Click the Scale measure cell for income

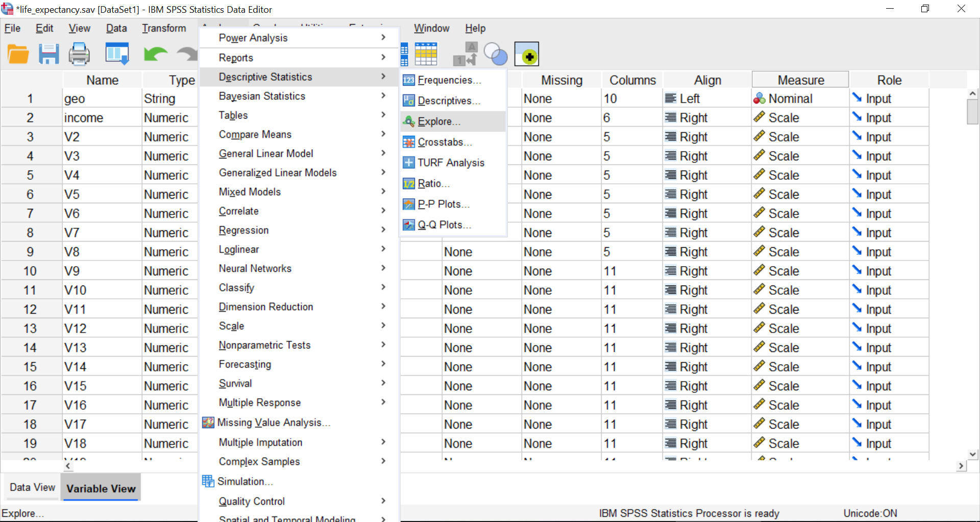(x=800, y=118)
